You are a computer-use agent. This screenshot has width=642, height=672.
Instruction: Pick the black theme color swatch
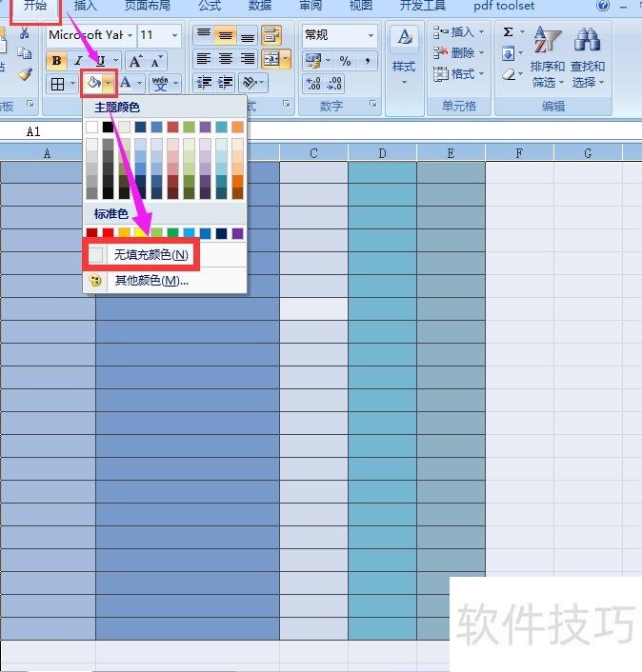108,127
